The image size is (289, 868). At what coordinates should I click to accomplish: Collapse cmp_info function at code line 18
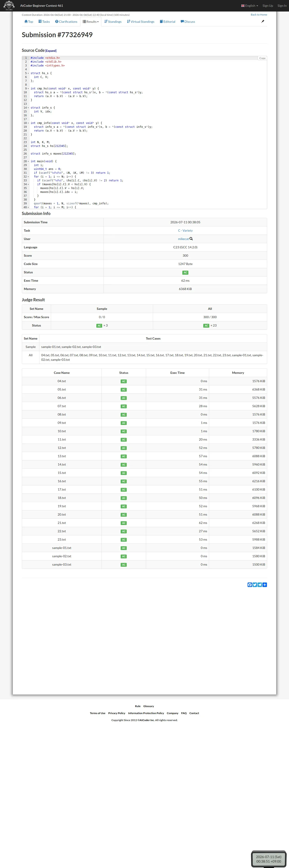[28, 123]
